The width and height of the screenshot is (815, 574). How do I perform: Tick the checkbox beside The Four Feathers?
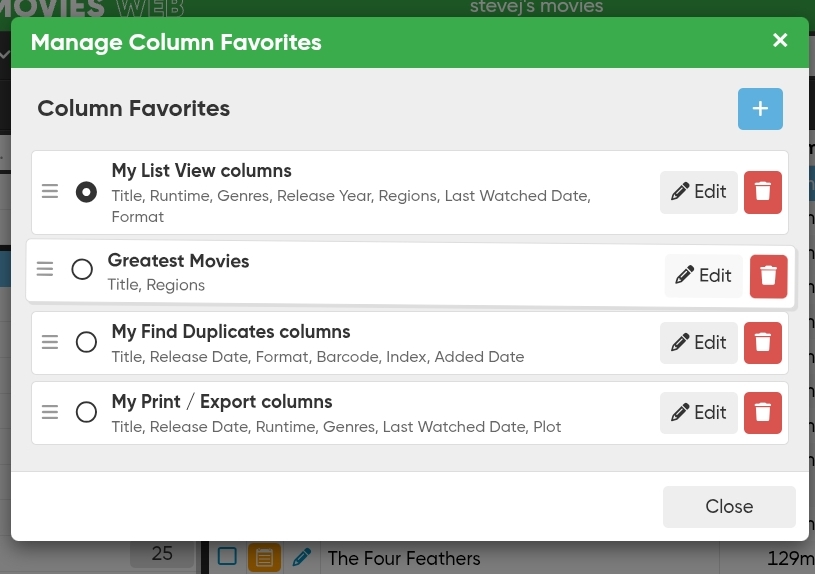(227, 557)
